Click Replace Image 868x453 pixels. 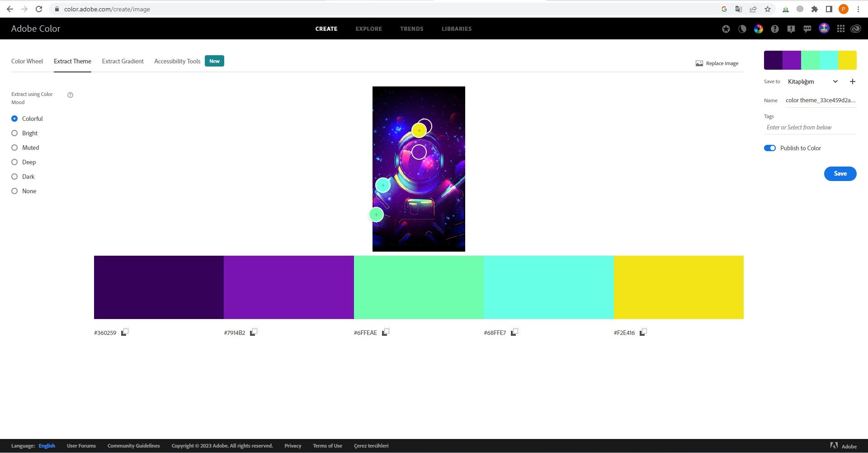coord(717,63)
